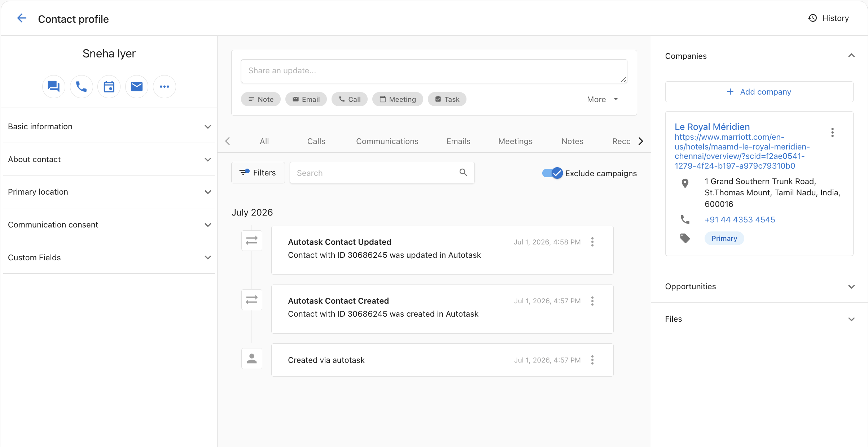Click in the Share an update text box
The width and height of the screenshot is (868, 447).
pos(434,71)
